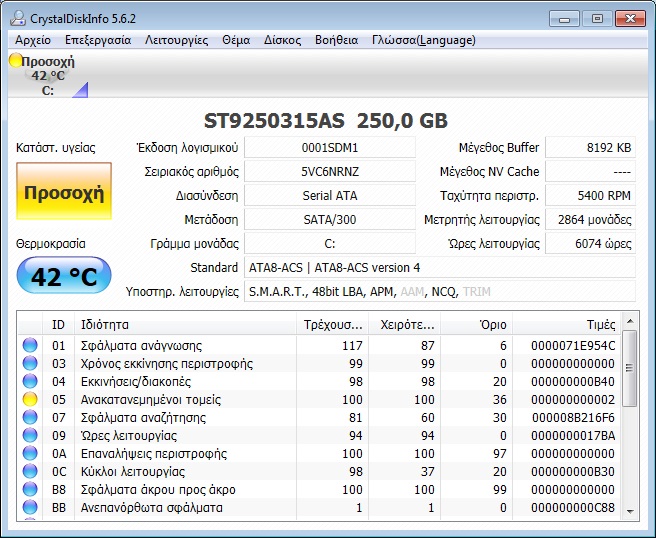The height and width of the screenshot is (538, 656).
Task: Open the Επεξεργασία menu
Action: pos(98,40)
